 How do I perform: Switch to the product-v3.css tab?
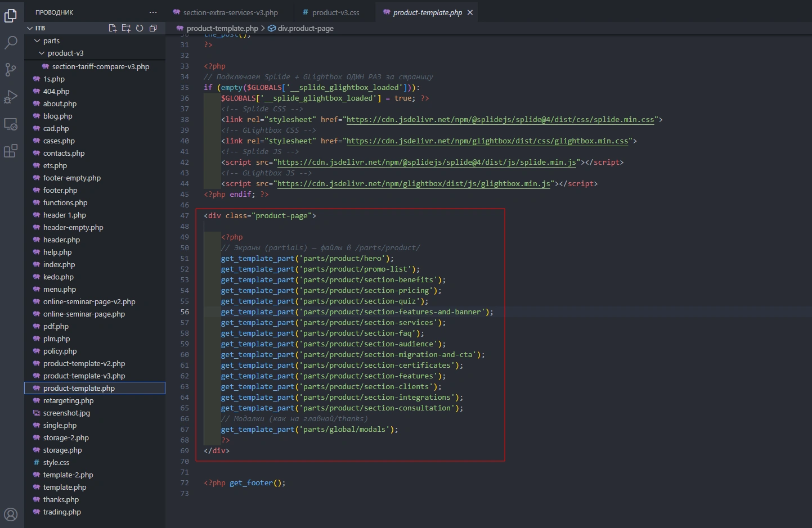click(x=335, y=12)
